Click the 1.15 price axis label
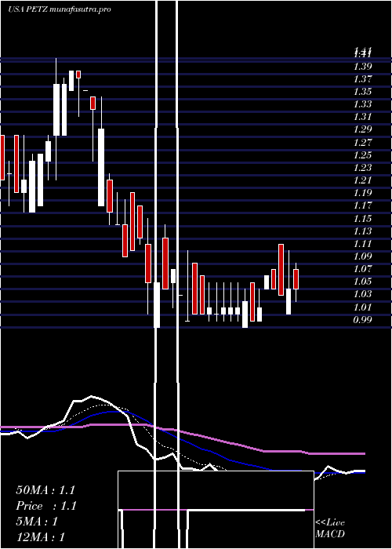 362,219
